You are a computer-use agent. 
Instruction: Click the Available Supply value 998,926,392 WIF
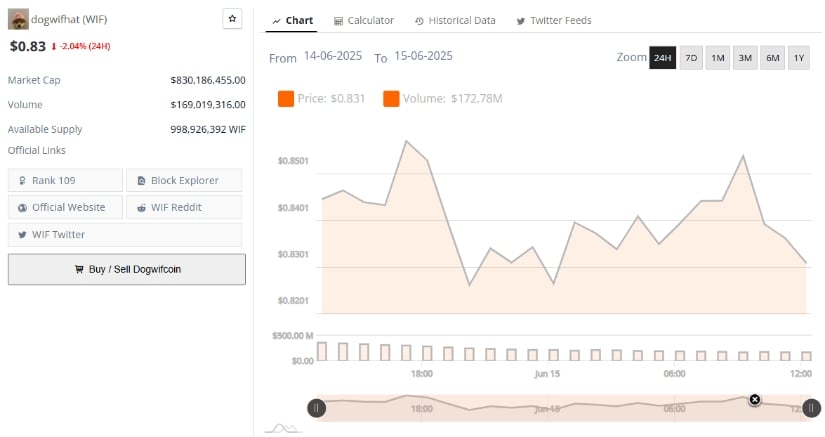click(x=208, y=129)
